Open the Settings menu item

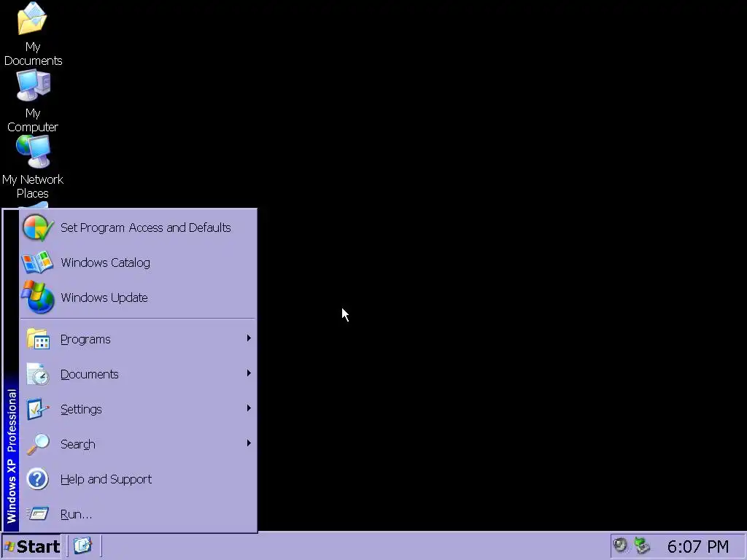pos(138,409)
